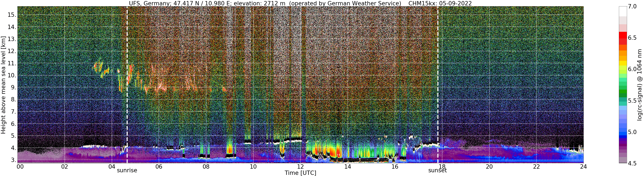Click the 10 tick on the time axis
This screenshot has width=644, height=177.
pyautogui.click(x=253, y=166)
